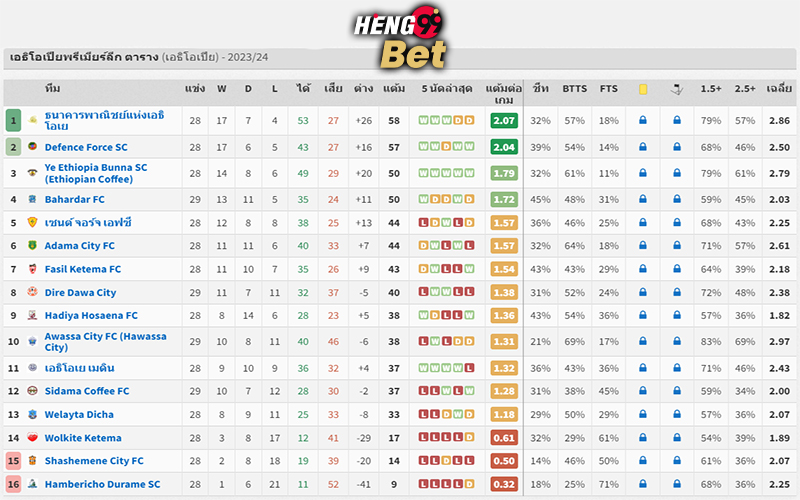Click red 0.32 points-per-game badge
Screen dimensions: 800x500
504,484
